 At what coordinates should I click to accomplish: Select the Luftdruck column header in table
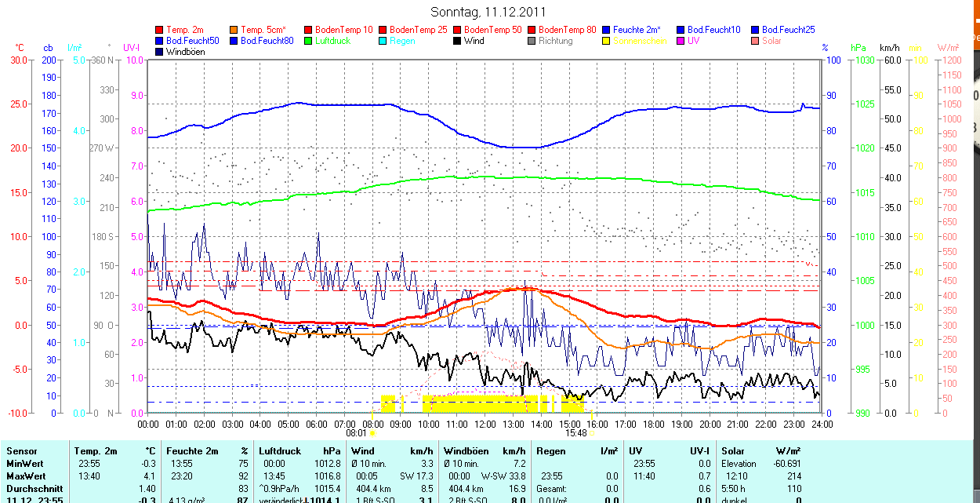click(279, 451)
